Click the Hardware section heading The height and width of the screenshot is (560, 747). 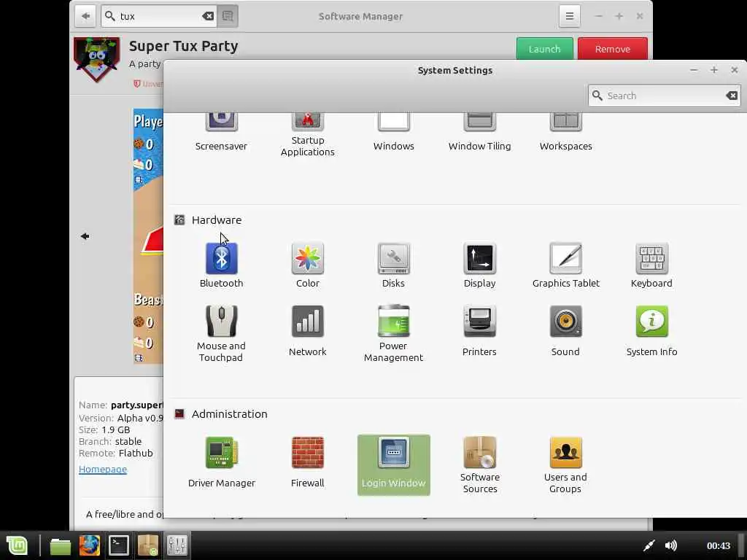point(216,220)
